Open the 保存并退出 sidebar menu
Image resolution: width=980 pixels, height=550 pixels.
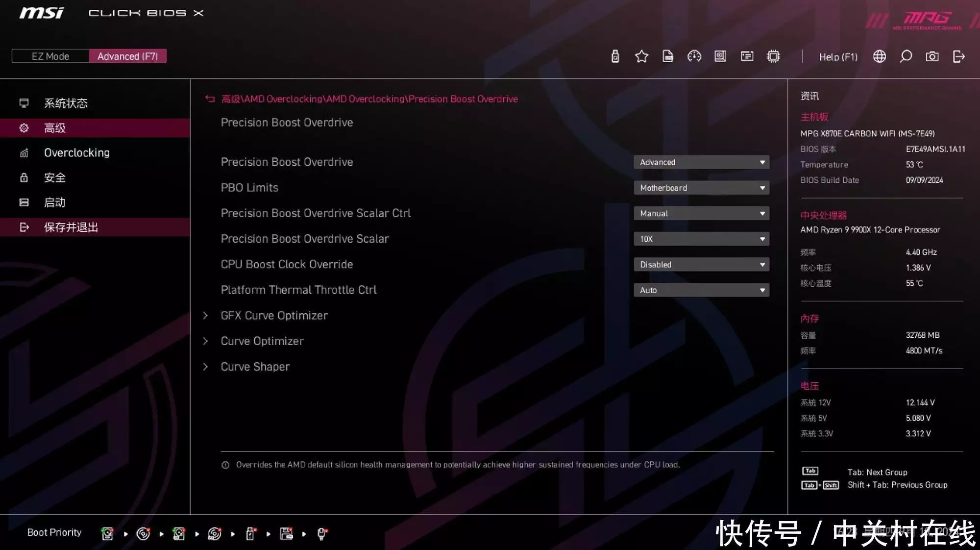pos(95,227)
